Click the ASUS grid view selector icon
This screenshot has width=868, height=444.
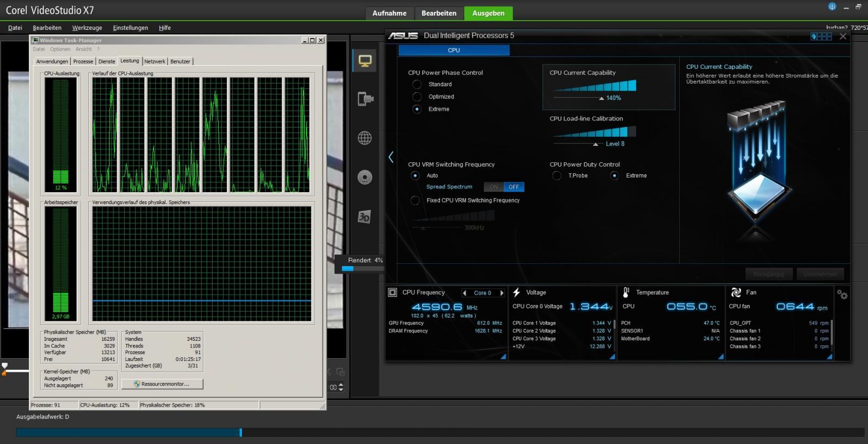click(821, 36)
